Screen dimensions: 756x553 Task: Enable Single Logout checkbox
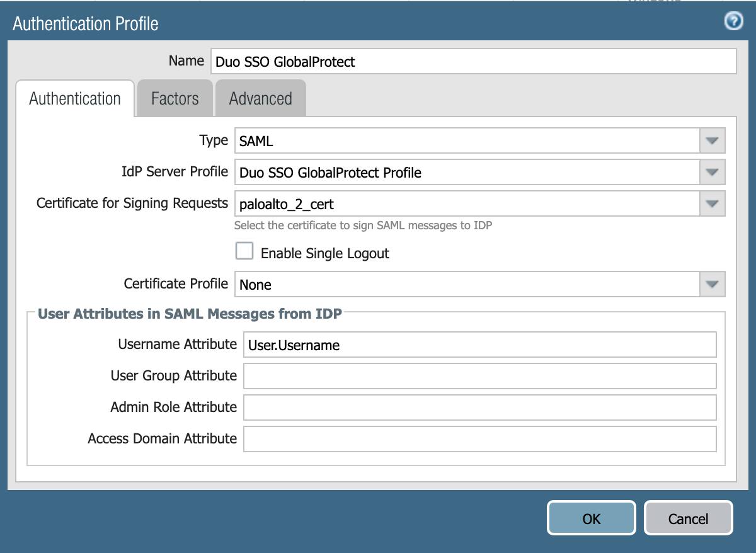pos(244,251)
